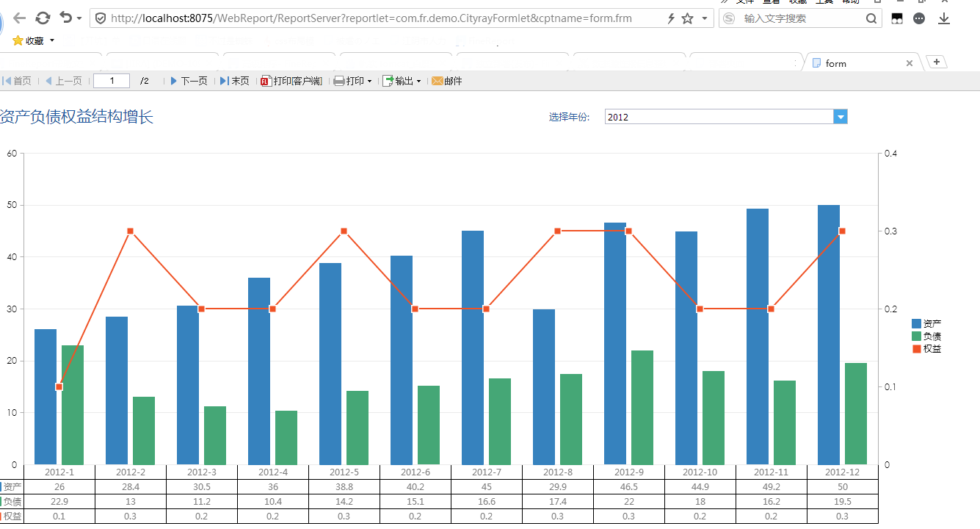Click the 资产 value 49.2 cell

tap(772, 486)
